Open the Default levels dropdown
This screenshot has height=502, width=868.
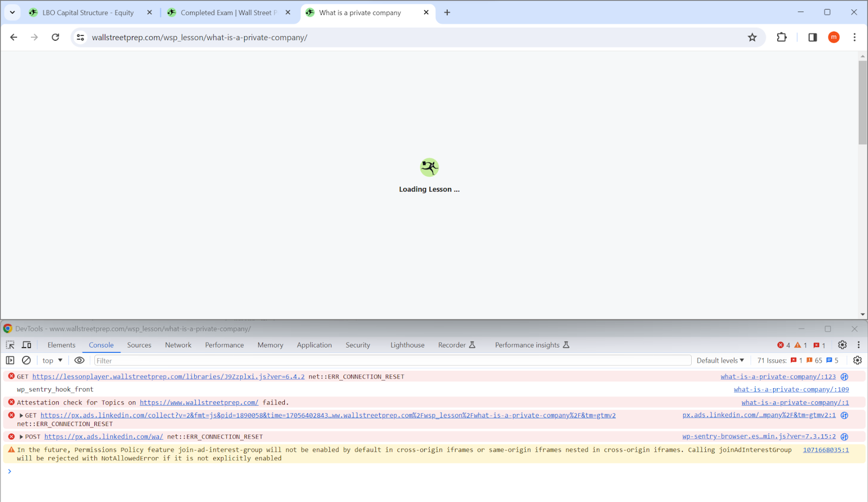pos(720,361)
